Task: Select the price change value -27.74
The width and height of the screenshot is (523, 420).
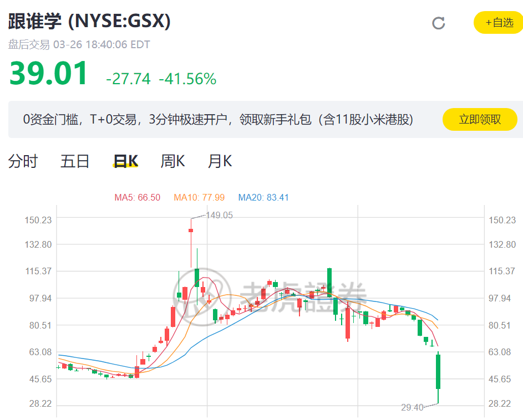Action: point(129,79)
